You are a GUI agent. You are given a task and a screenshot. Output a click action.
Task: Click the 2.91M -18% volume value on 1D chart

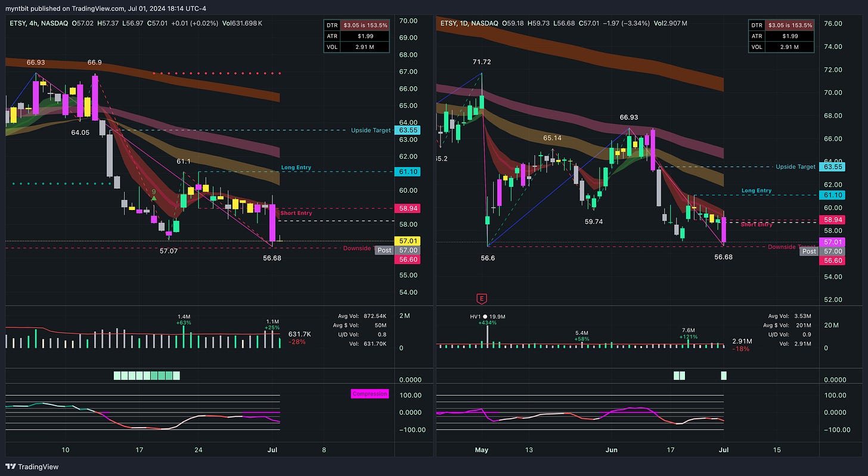coord(742,344)
